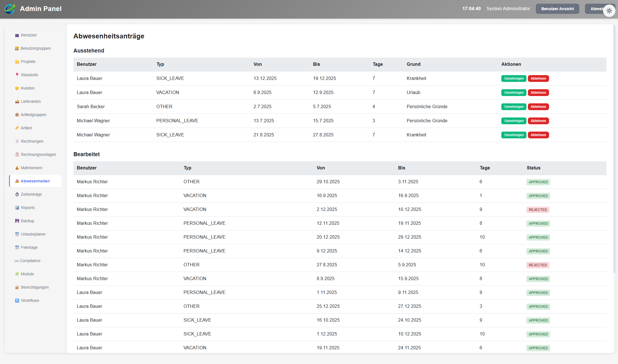
Task: Open Lieferanten via its truck icon
Action: (x=17, y=102)
